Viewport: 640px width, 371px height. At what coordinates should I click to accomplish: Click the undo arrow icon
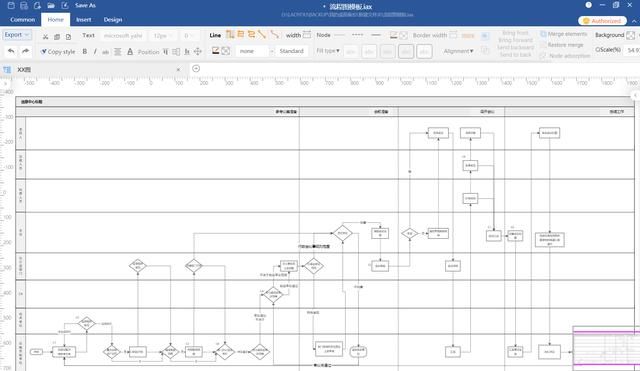(11, 51)
